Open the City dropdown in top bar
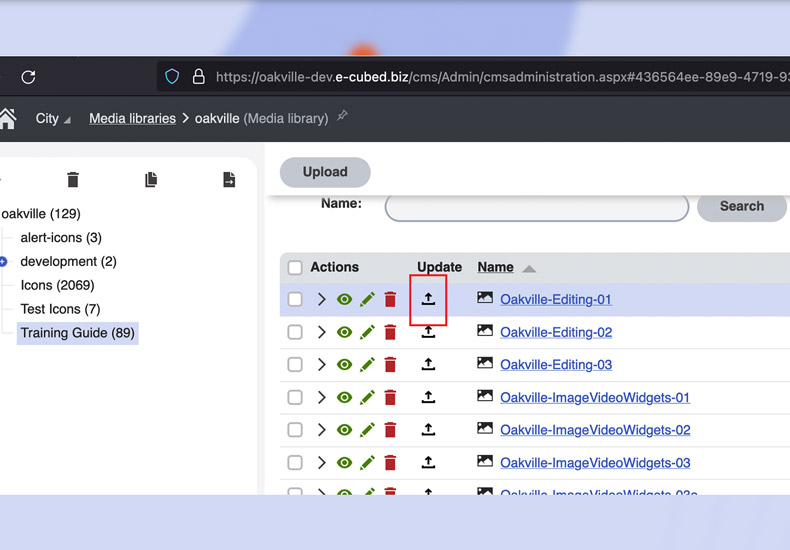The image size is (790, 550). tap(53, 118)
